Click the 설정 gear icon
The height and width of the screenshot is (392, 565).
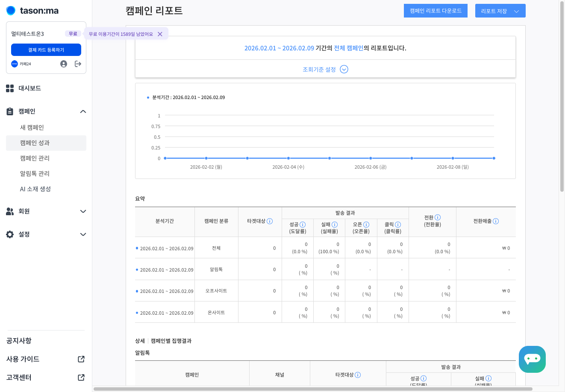(10, 234)
